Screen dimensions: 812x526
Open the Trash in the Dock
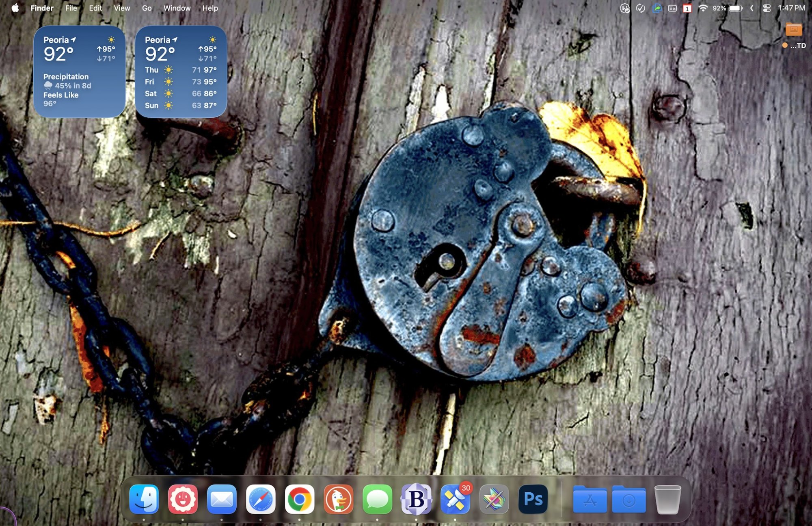[667, 499]
